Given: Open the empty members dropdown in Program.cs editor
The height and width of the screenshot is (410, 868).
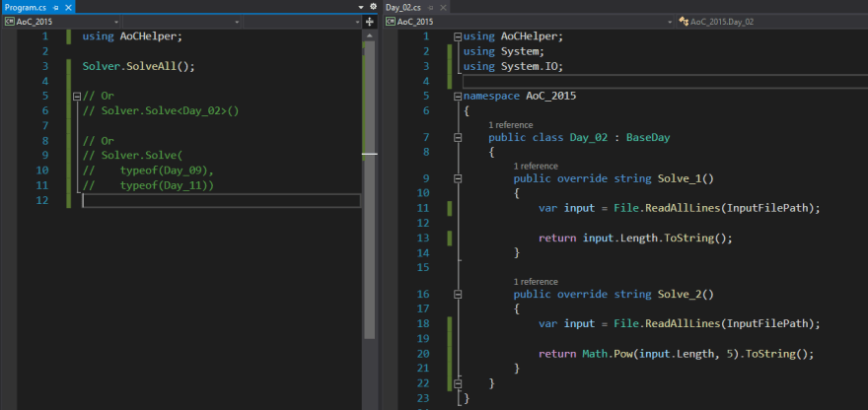Looking at the screenshot, I should 303,22.
